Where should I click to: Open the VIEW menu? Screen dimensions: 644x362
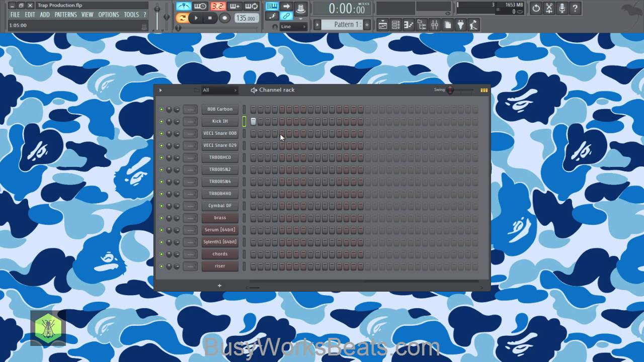pyautogui.click(x=88, y=15)
